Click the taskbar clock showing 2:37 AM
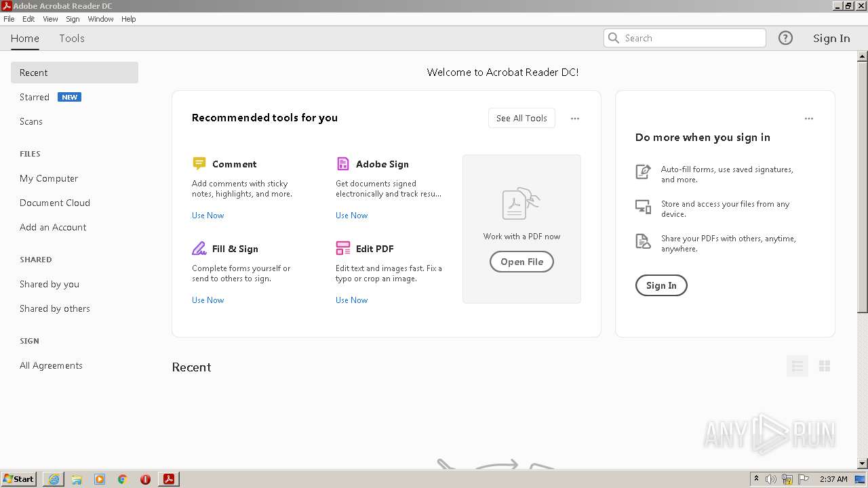This screenshot has width=868, height=488. [833, 479]
